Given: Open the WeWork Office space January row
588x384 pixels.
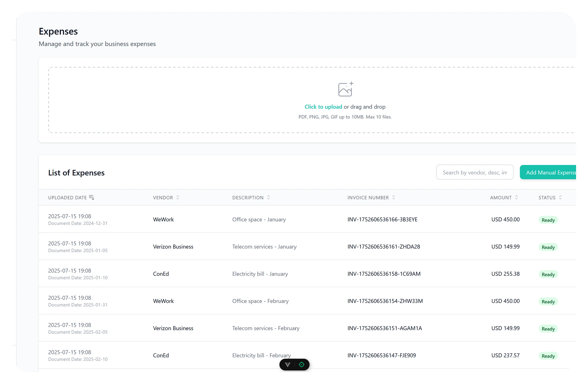Looking at the screenshot, I should tap(259, 219).
